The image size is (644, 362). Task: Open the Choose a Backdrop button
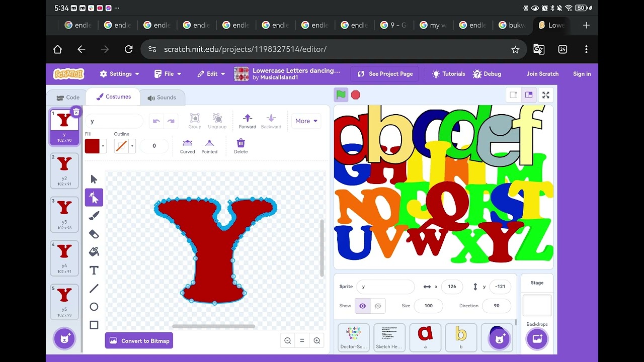pos(537,338)
